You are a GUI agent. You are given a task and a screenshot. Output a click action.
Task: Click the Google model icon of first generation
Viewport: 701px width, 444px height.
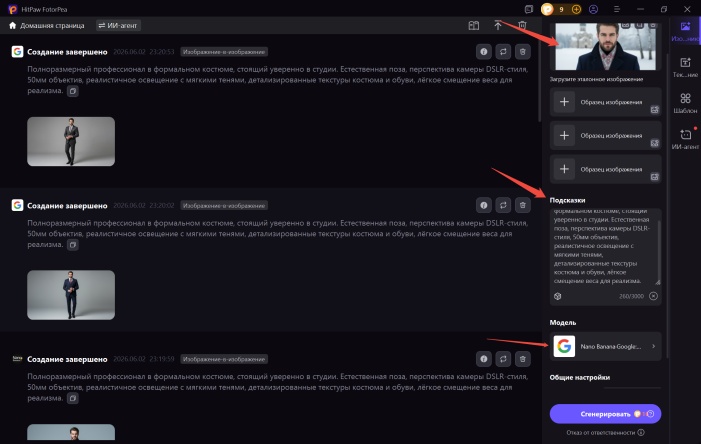coord(17,52)
